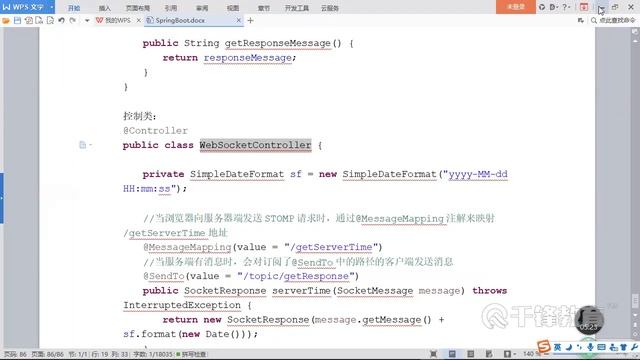
Task: Open the D dropdown icon in title bar
Action: [x=553, y=7]
